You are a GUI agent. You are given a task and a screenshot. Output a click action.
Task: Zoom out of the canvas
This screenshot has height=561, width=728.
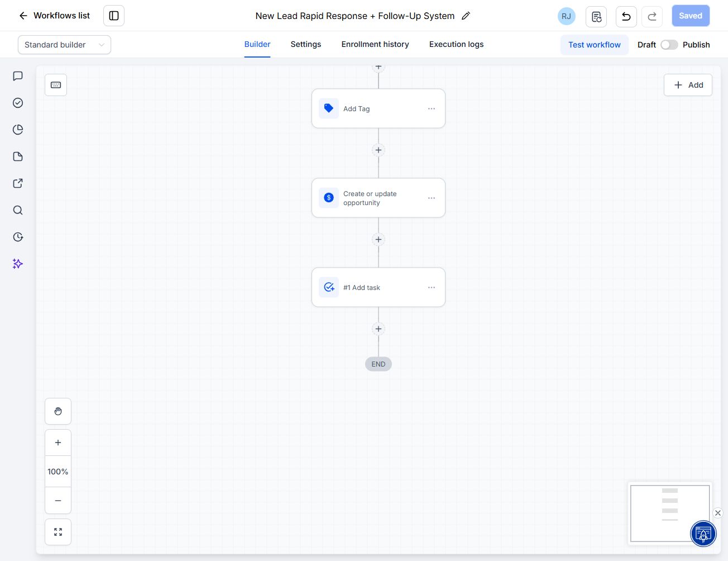tap(58, 501)
